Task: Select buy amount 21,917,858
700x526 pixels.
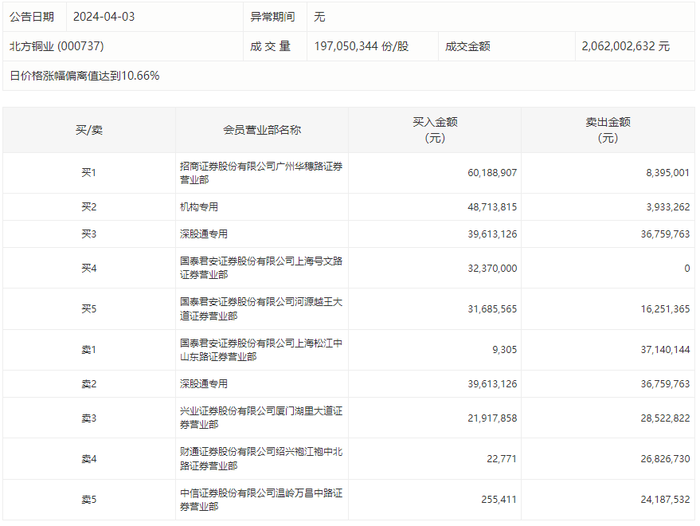Action: coord(492,418)
